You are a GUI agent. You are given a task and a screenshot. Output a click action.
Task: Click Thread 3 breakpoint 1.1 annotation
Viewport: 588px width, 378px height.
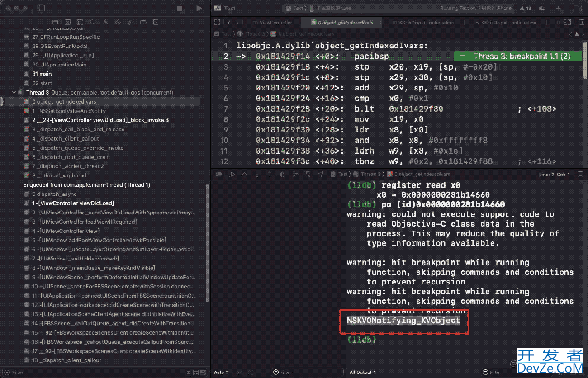pos(517,57)
